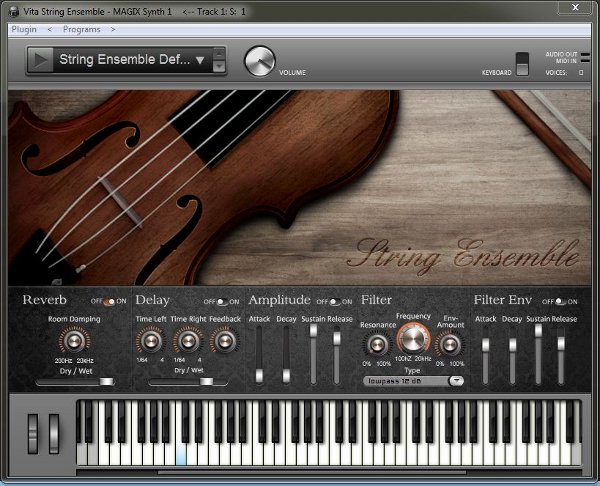Screen dimensions: 600x486
Task: Click the Filter Env Sustain slider handle
Action: pyautogui.click(x=538, y=331)
